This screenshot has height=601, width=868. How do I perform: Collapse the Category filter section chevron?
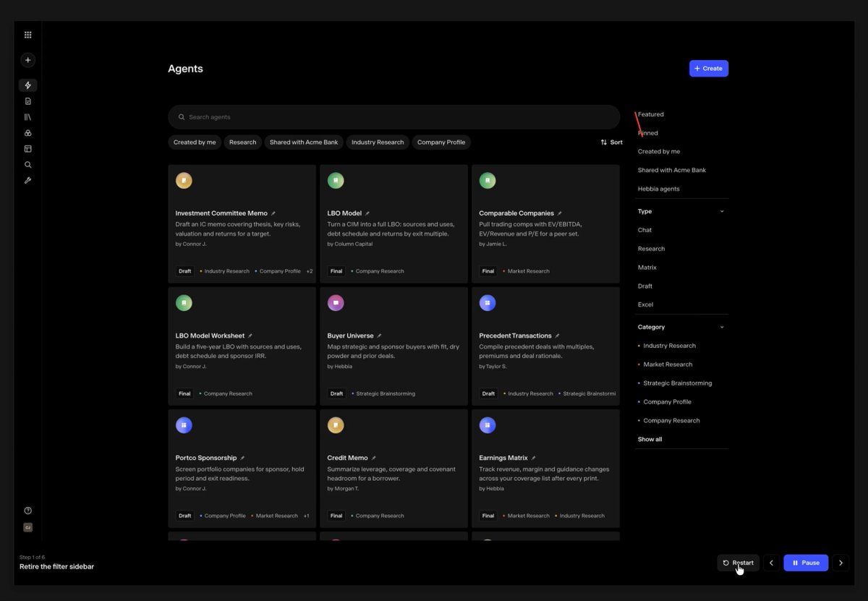[722, 328]
